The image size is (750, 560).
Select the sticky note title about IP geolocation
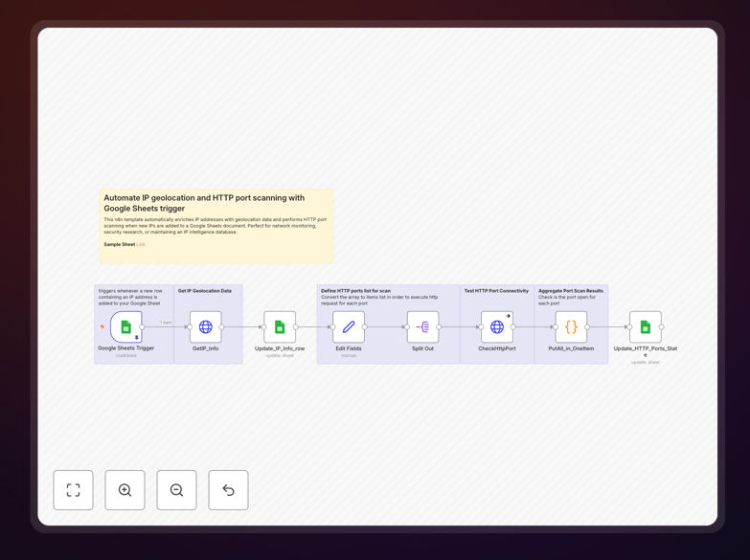click(204, 203)
